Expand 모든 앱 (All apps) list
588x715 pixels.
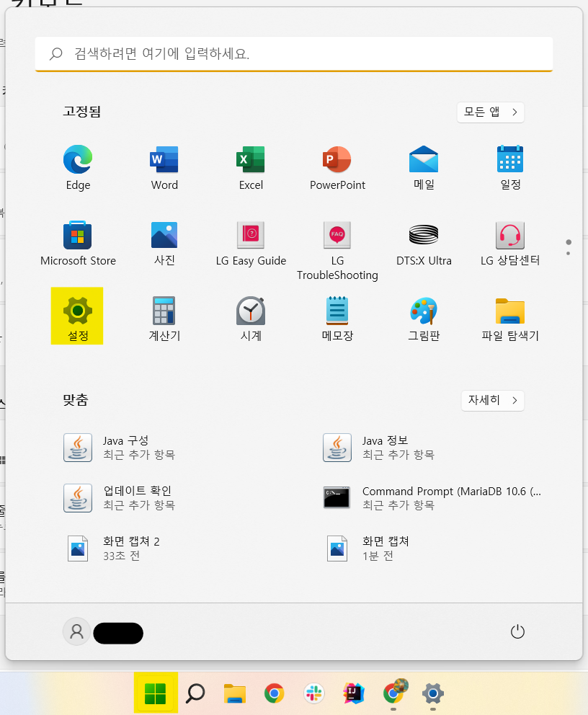coord(491,112)
